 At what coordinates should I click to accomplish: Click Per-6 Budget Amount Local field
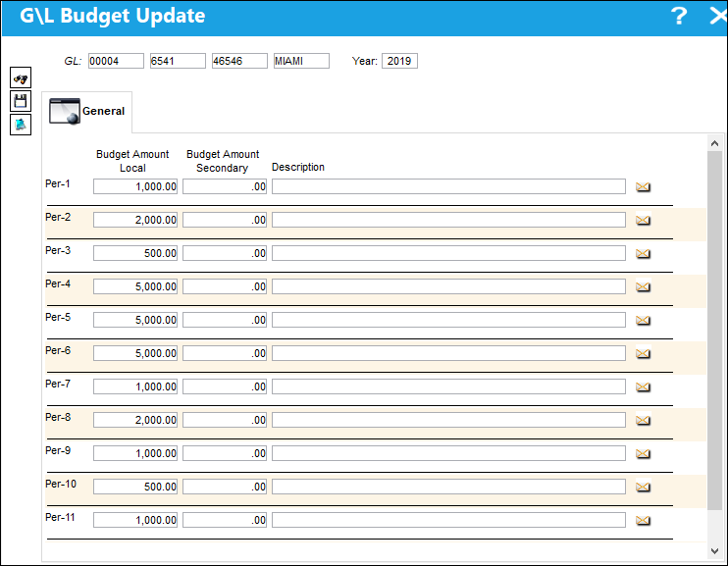135,354
